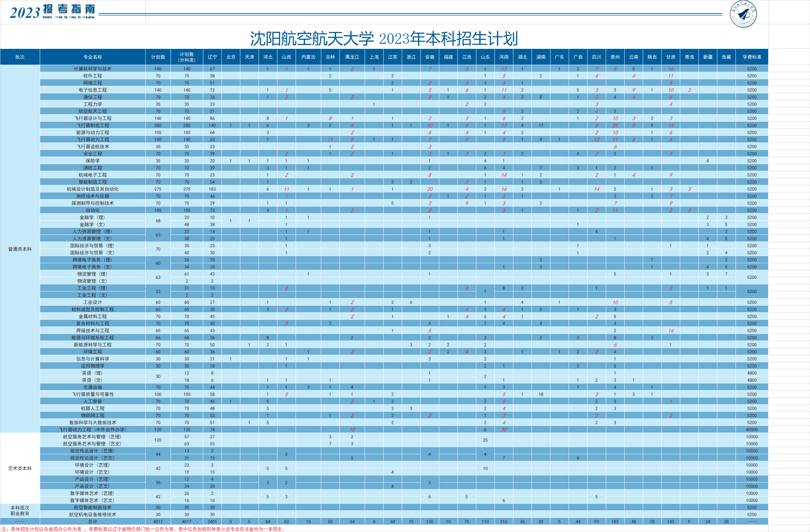Select the '飞行器制造工程' major name
The width and height of the screenshot is (810, 532).
pyautogui.click(x=93, y=126)
